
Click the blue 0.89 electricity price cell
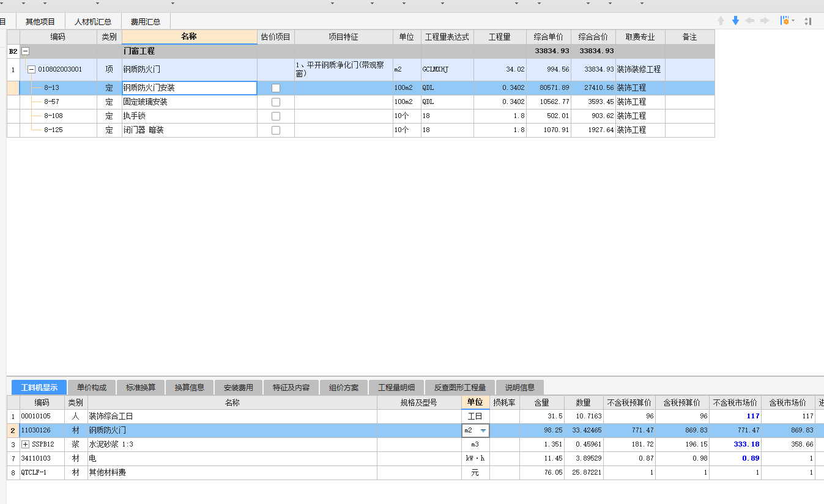tap(735, 459)
